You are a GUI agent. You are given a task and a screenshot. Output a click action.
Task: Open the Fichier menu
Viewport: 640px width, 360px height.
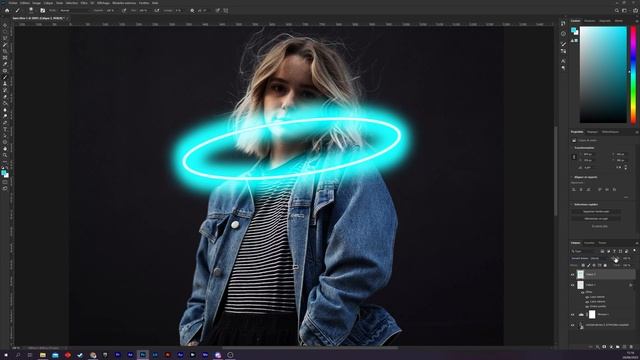(13, 3)
